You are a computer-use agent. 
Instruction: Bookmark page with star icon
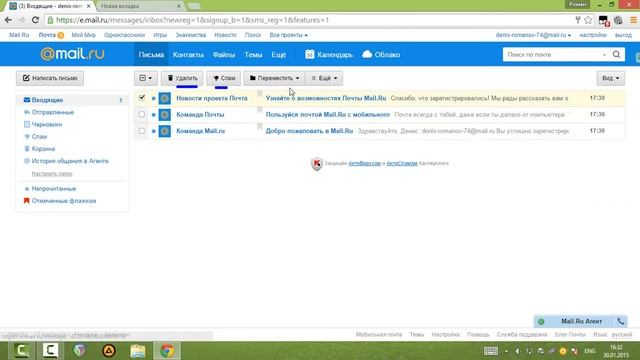pyautogui.click(x=588, y=20)
